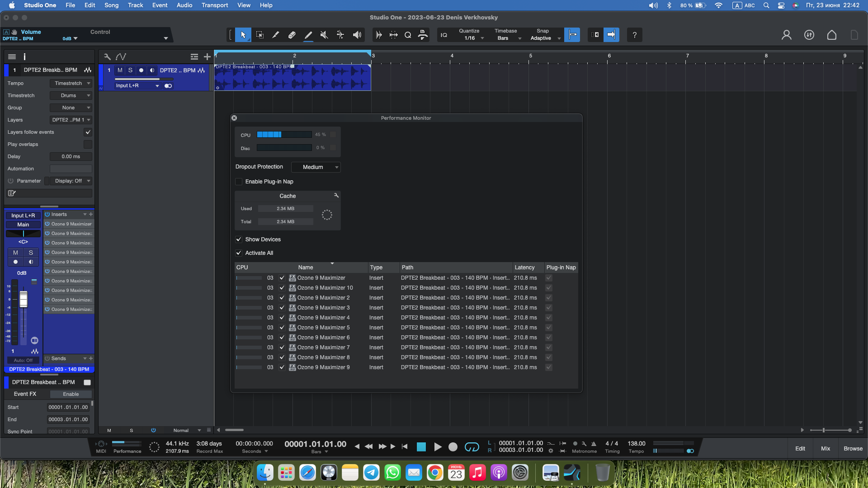Click the Stop button in transport

[421, 447]
